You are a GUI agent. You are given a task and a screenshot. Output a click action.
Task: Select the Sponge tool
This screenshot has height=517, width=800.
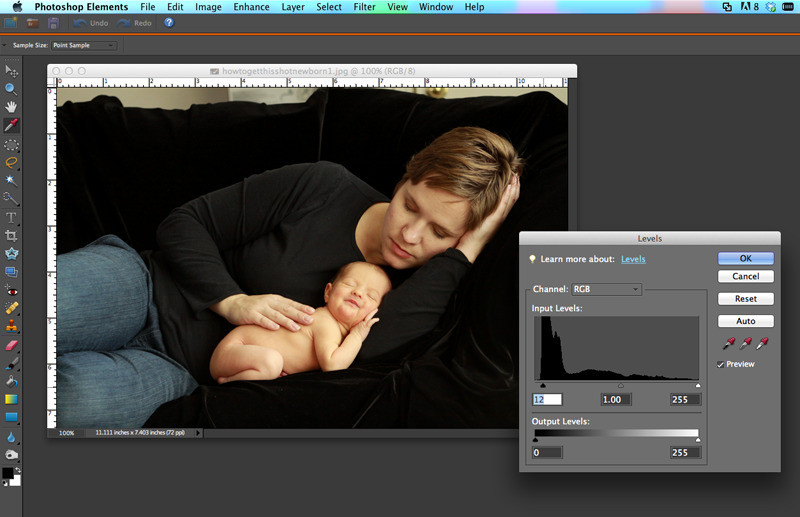pyautogui.click(x=11, y=454)
